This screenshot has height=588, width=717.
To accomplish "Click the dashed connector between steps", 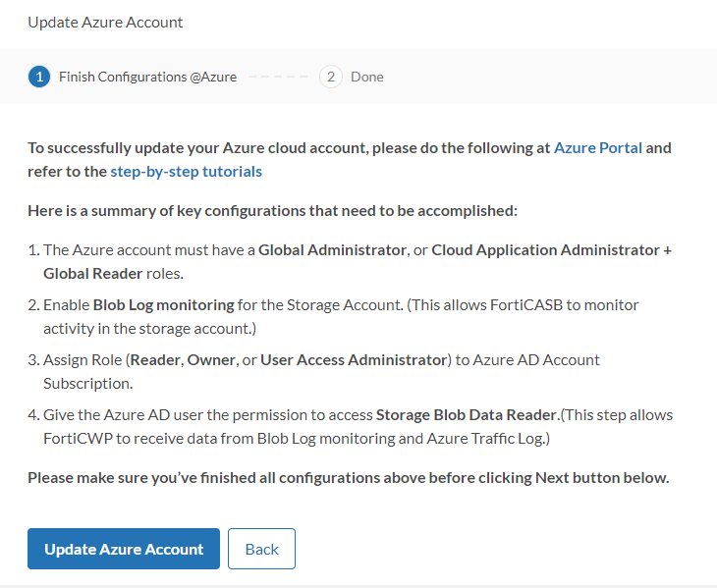I will tap(278, 77).
